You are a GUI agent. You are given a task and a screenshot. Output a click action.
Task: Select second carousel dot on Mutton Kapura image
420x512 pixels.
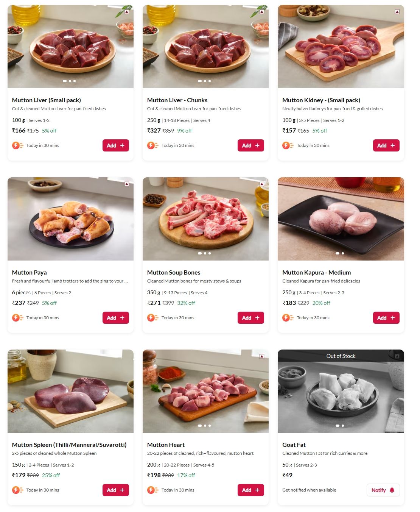[343, 253]
